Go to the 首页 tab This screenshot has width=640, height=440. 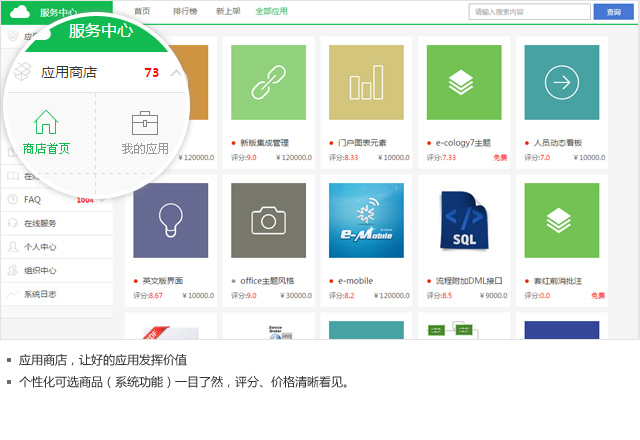142,12
